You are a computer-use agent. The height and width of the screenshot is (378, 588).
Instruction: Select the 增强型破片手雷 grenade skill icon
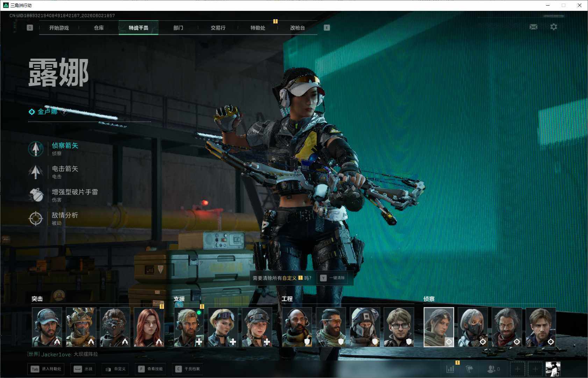(x=36, y=195)
